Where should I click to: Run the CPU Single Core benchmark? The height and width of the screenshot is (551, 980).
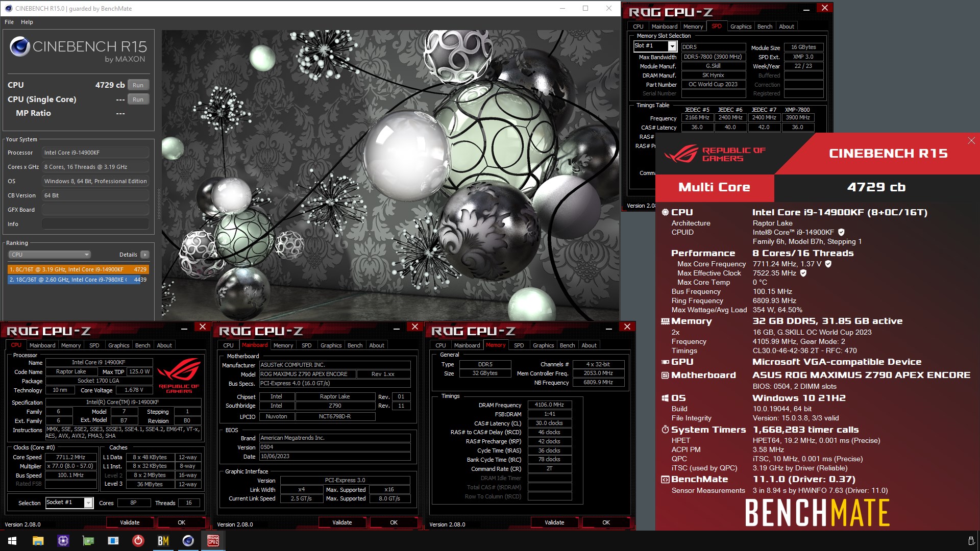point(138,99)
